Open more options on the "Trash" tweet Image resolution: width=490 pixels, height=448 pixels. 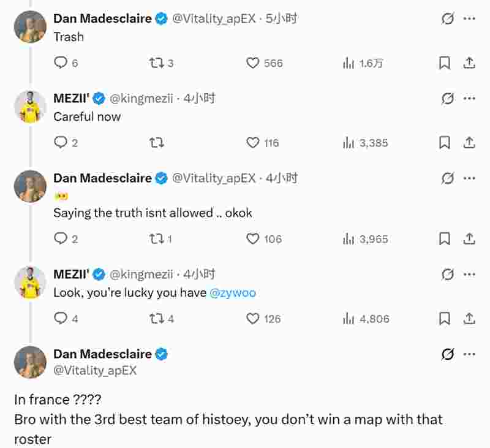469,19
